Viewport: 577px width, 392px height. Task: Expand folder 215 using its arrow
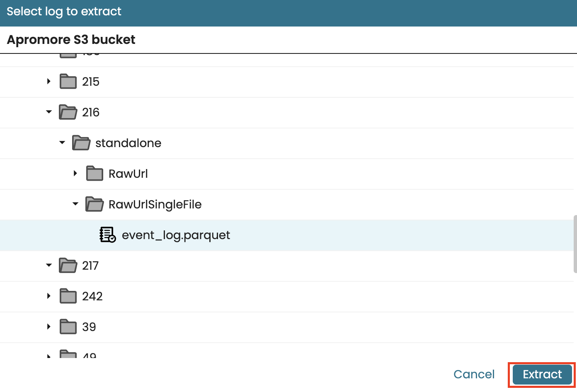49,82
